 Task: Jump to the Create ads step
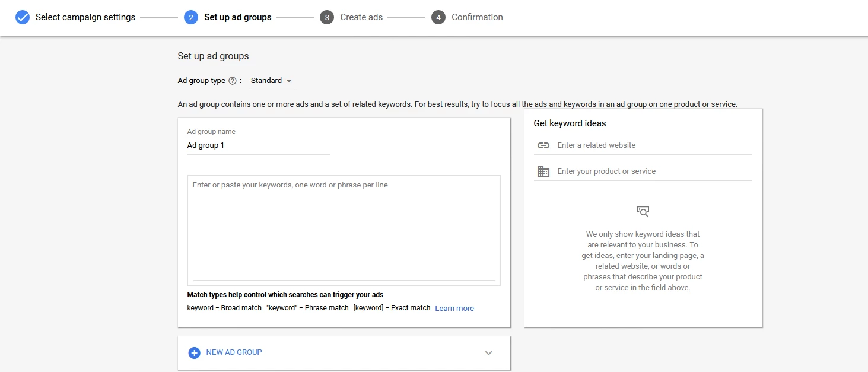(x=361, y=17)
